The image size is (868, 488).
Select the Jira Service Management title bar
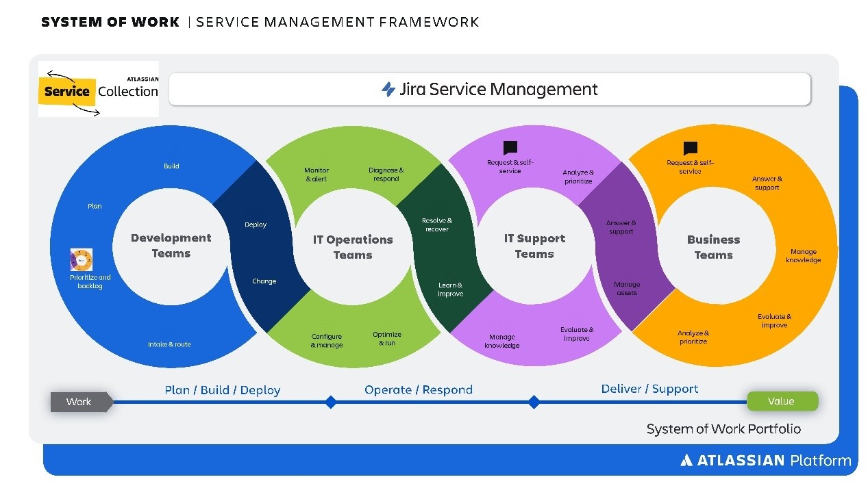(x=489, y=90)
